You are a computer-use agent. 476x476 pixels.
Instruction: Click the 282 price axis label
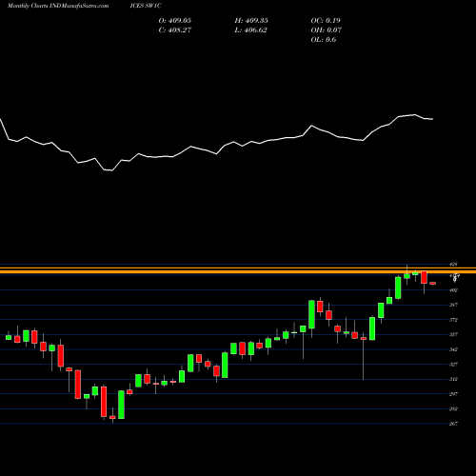coord(454,409)
